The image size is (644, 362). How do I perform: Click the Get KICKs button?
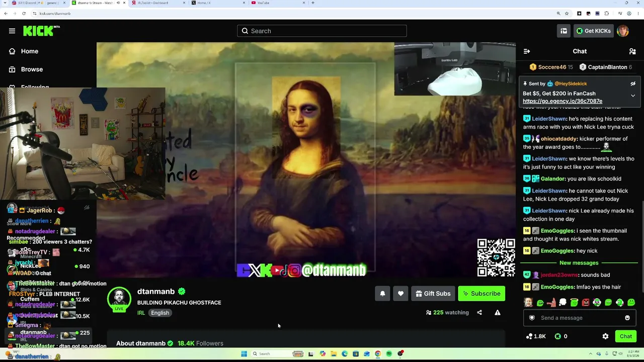click(594, 31)
